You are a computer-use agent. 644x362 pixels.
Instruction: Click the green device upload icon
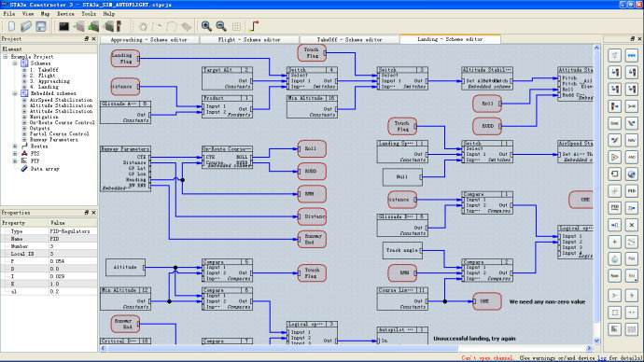(93, 27)
